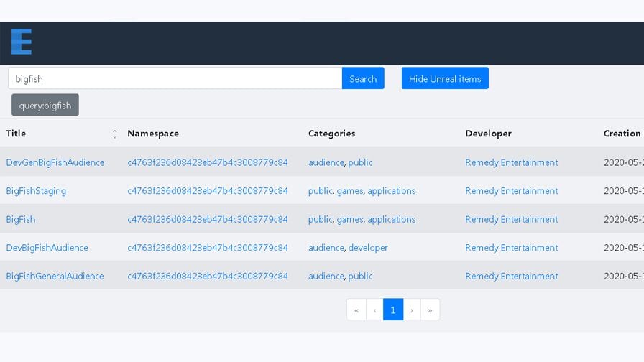Toggle Hide Unreal items
The image size is (644, 362).
pyautogui.click(x=445, y=78)
